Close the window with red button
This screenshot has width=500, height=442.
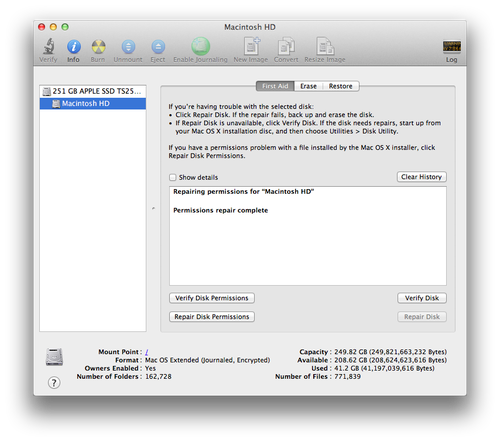(42, 27)
